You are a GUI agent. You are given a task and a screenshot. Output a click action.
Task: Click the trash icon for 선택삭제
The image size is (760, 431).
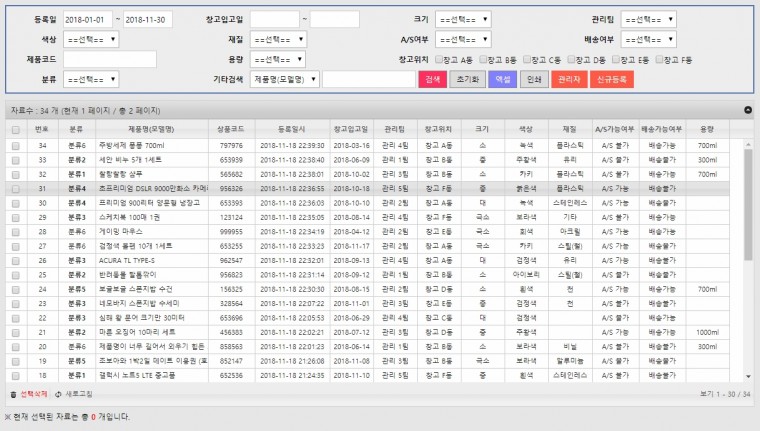(13, 395)
